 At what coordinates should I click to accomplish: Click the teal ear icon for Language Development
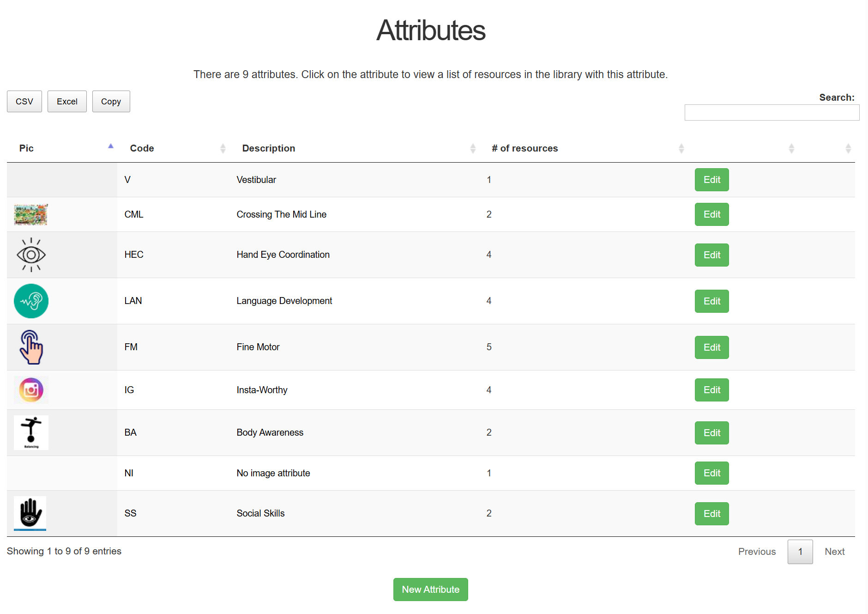click(x=31, y=301)
